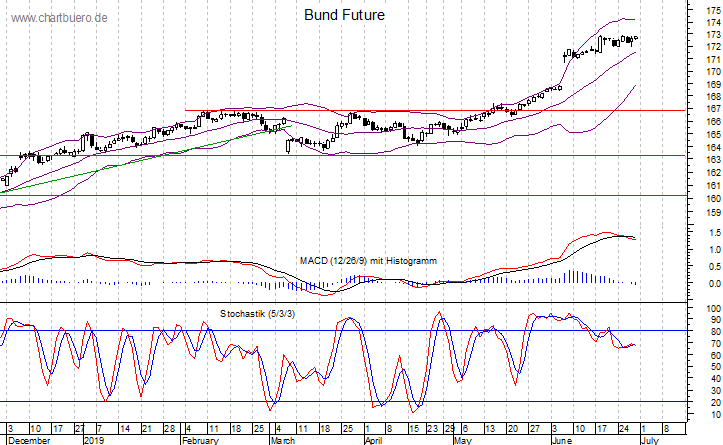Click the June month label

pyautogui.click(x=562, y=440)
